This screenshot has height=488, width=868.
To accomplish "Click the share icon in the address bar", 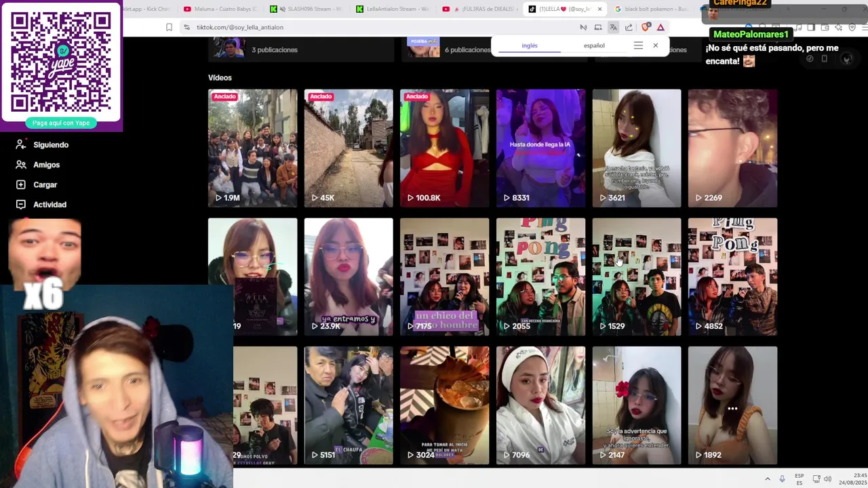I will 629,27.
